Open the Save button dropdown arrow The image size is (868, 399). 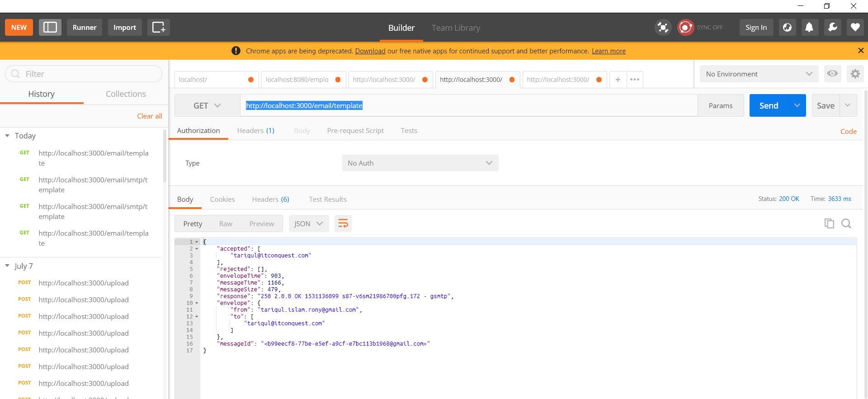(848, 105)
